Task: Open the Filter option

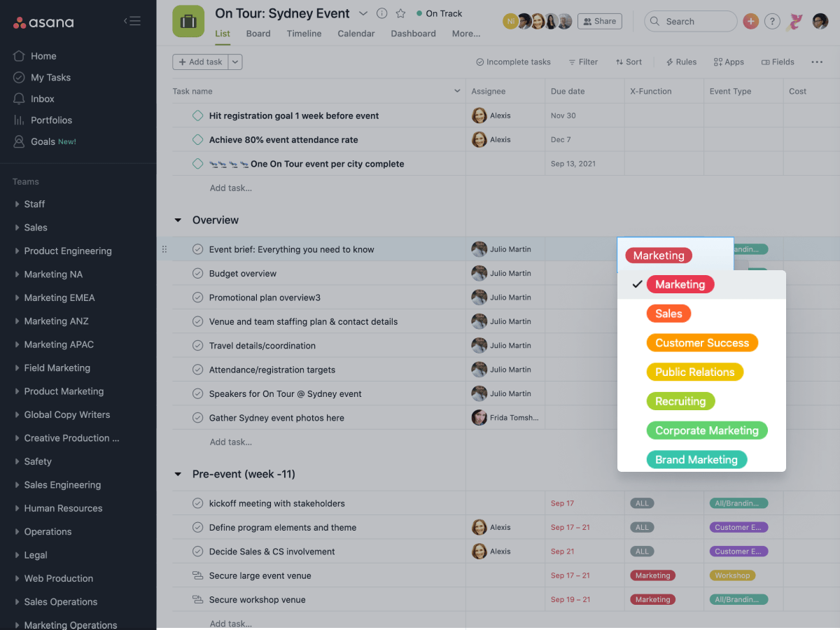Action: click(583, 62)
